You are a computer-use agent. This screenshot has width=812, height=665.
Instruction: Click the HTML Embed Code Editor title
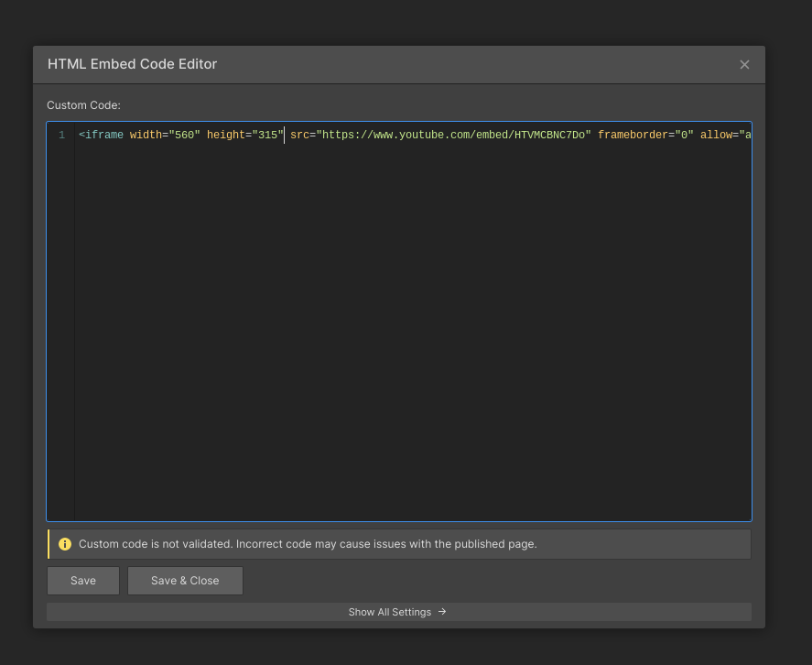click(x=132, y=64)
